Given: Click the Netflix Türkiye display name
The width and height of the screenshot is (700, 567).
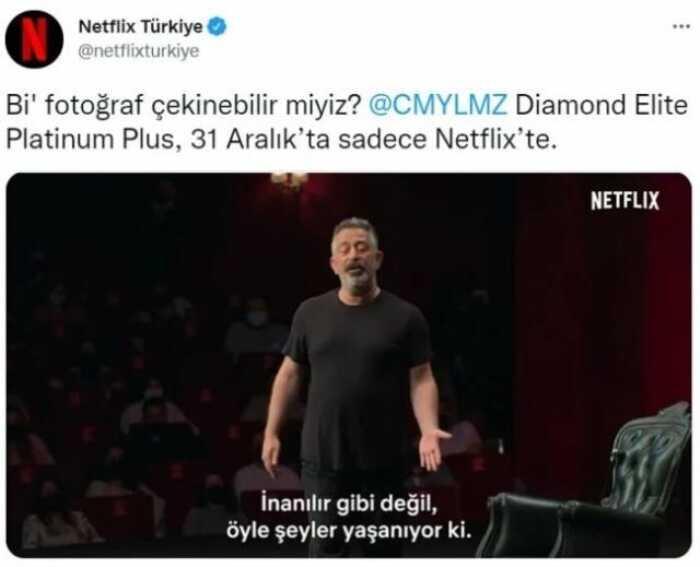Looking at the screenshot, I should [141, 27].
